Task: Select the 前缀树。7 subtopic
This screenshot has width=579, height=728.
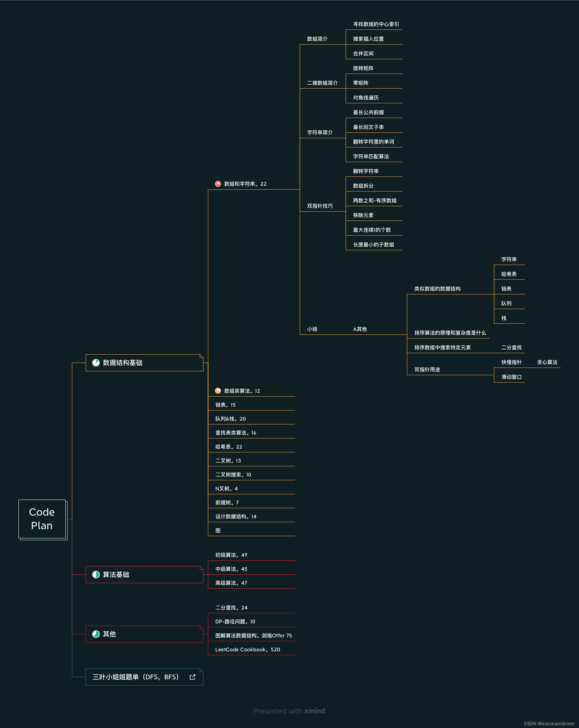Action: click(x=227, y=502)
